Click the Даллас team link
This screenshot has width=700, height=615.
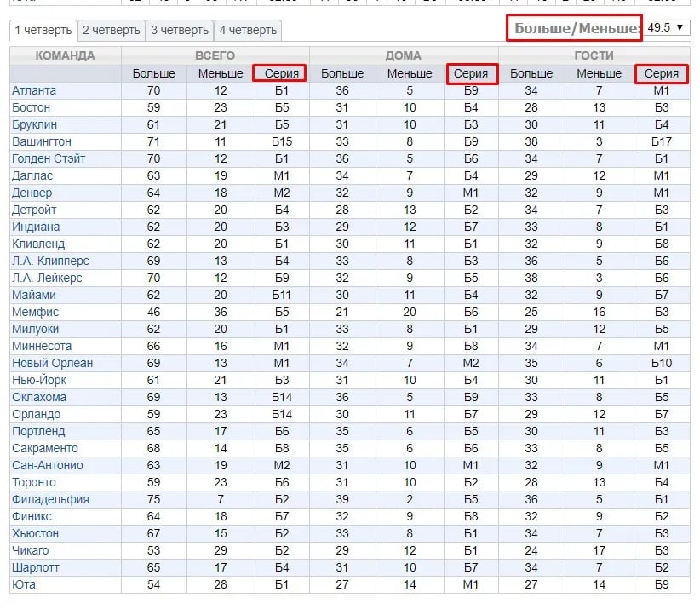click(x=32, y=175)
